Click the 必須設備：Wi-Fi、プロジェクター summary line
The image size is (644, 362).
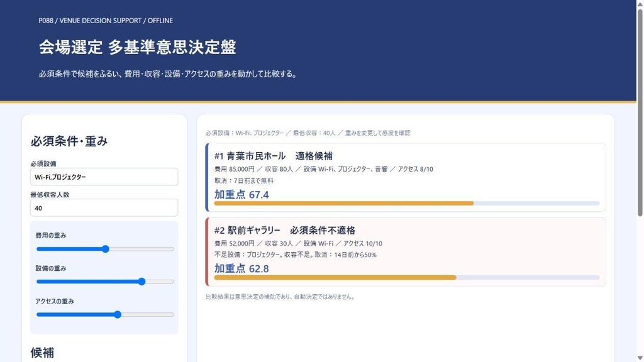(308, 133)
